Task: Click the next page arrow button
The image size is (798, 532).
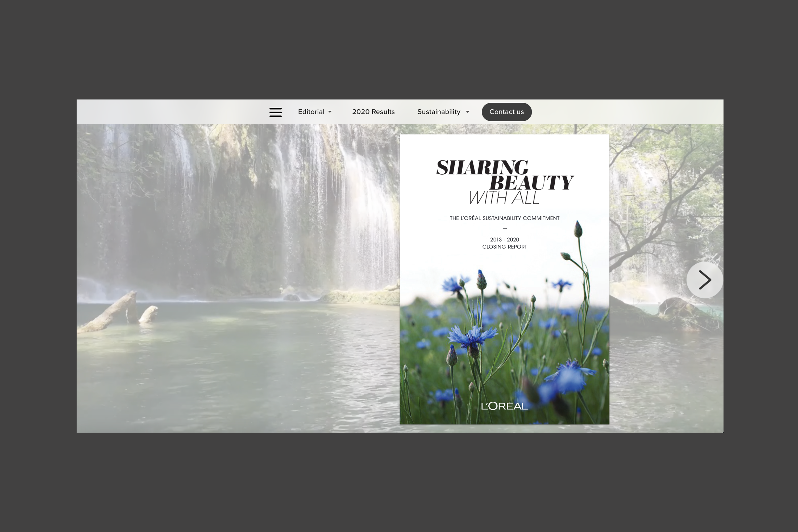Action: 704,280
